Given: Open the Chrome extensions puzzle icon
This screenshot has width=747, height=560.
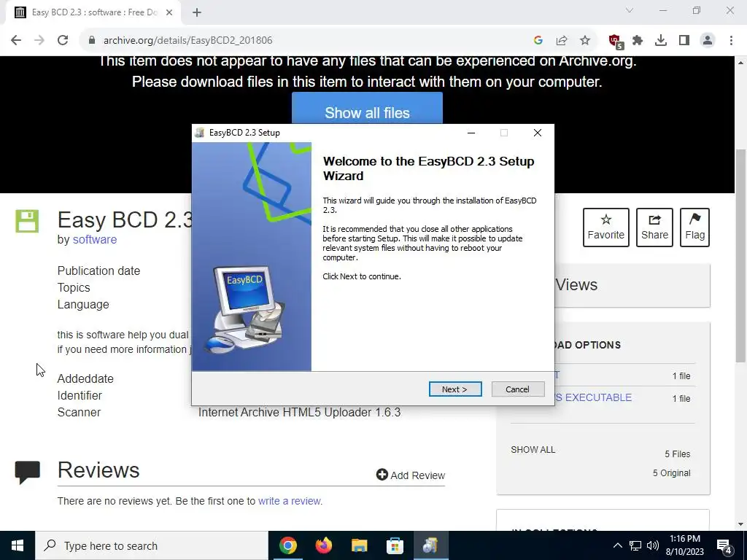Looking at the screenshot, I should pos(638,41).
